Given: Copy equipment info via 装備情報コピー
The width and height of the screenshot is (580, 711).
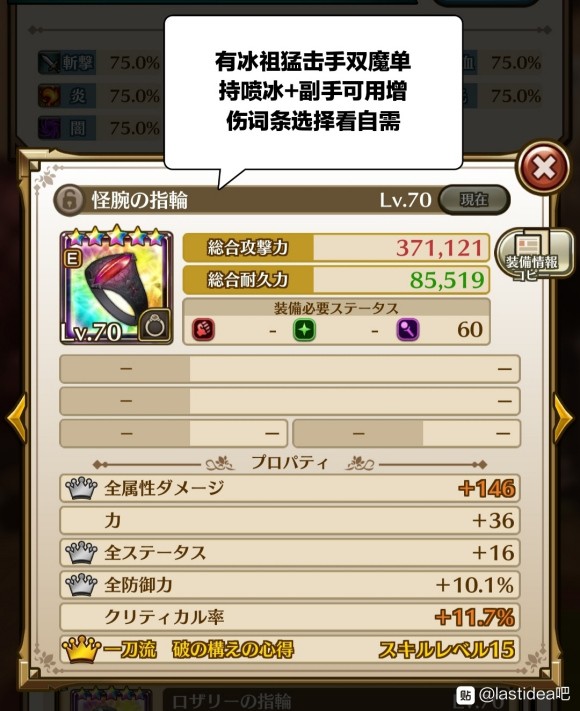Looking at the screenshot, I should tap(532, 253).
